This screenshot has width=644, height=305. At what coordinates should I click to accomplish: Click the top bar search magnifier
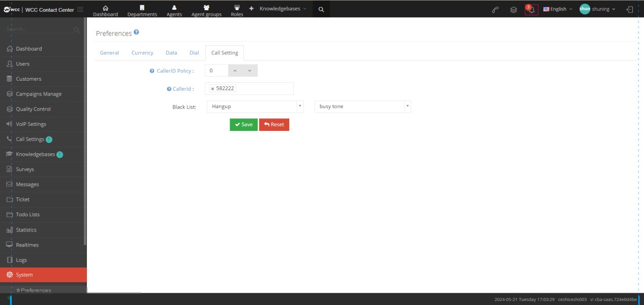coord(321,9)
